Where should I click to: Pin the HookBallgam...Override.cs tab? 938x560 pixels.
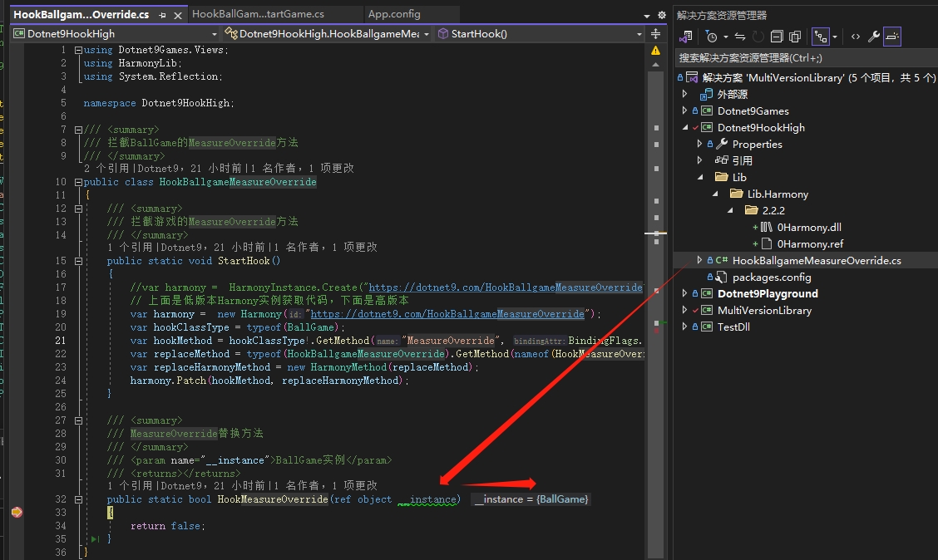[x=163, y=15]
